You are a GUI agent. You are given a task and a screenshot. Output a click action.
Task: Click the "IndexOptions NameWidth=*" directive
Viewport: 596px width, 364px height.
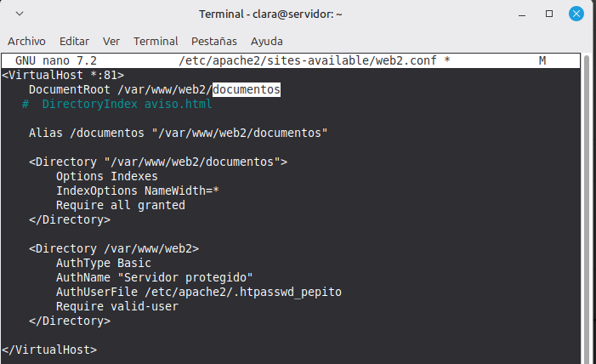(x=138, y=191)
